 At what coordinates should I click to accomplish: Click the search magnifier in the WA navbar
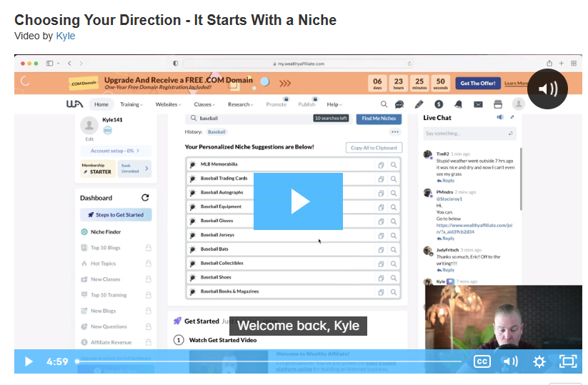pos(384,104)
